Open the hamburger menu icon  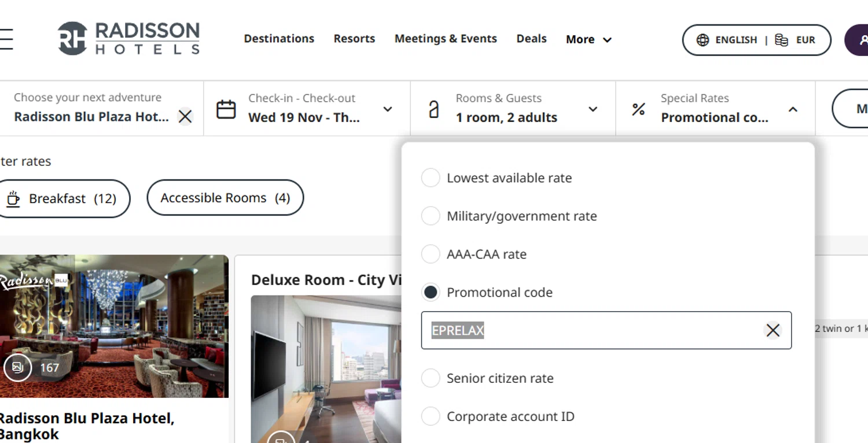(6, 39)
